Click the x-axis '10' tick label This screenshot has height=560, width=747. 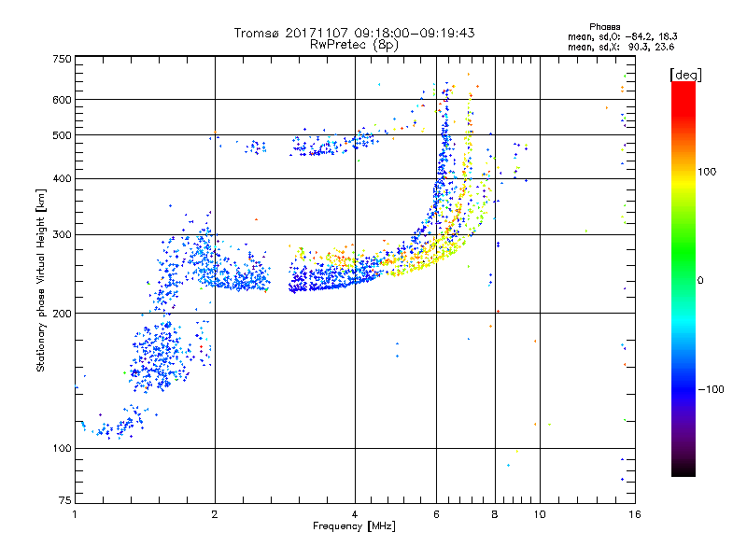(540, 514)
